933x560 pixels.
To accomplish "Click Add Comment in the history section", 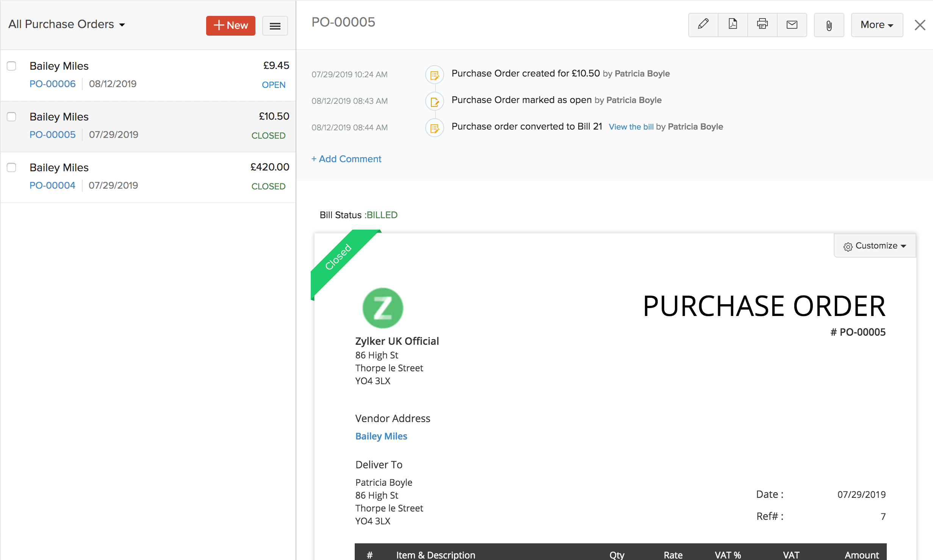I will (x=346, y=159).
